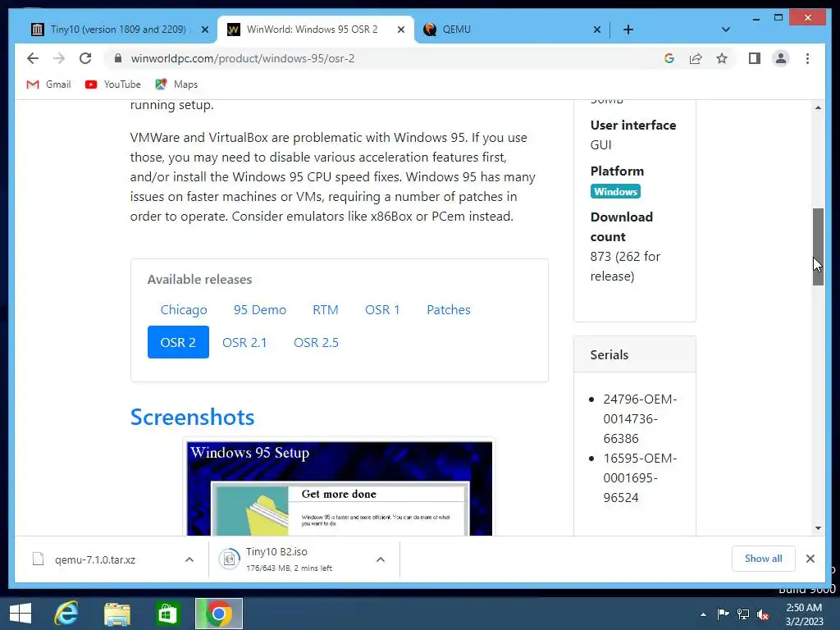Open the RTM release
This screenshot has height=630, width=840.
[325, 309]
